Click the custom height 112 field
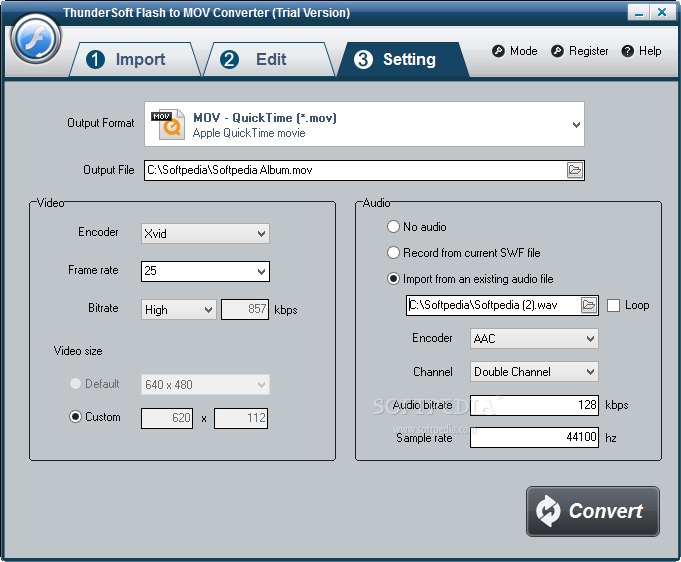This screenshot has width=681, height=562. click(x=241, y=418)
